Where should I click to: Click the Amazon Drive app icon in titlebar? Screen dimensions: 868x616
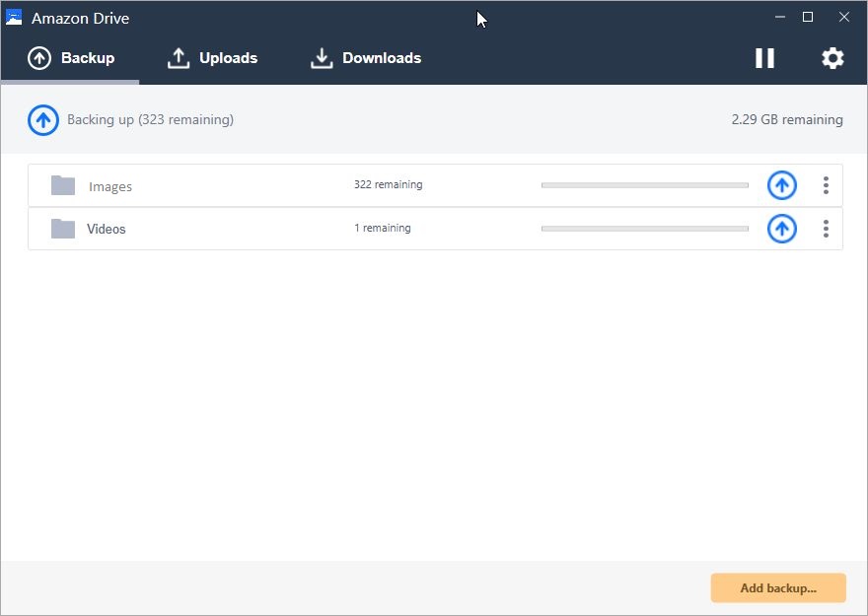click(x=15, y=17)
